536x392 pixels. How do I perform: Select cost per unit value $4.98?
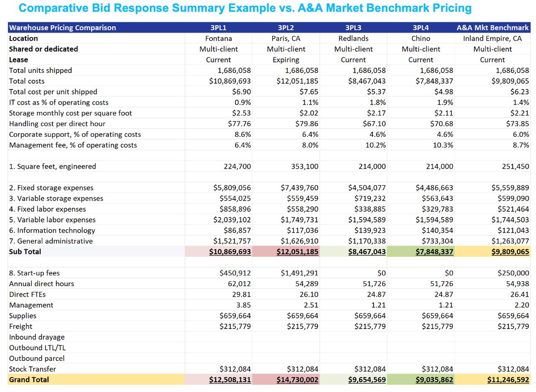[x=443, y=92]
